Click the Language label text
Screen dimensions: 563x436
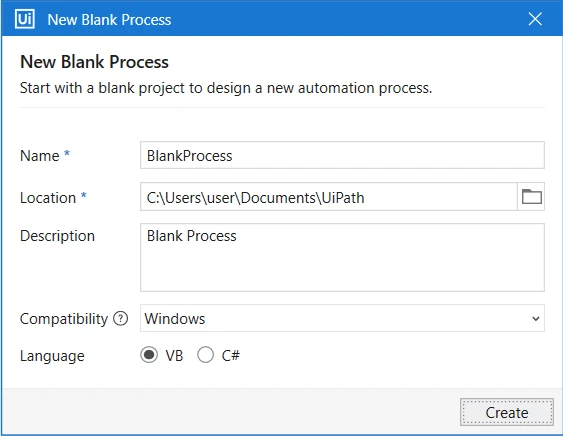(x=52, y=356)
